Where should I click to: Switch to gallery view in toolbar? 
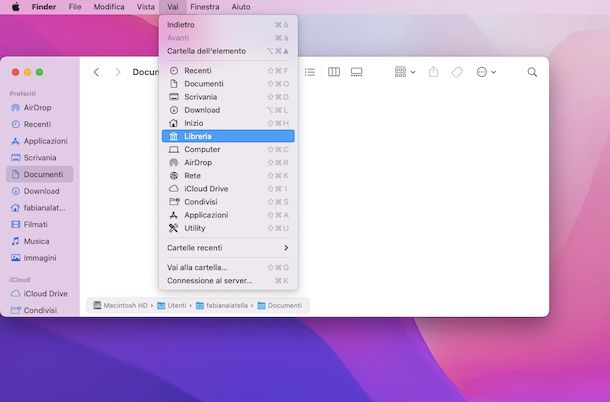coord(356,72)
